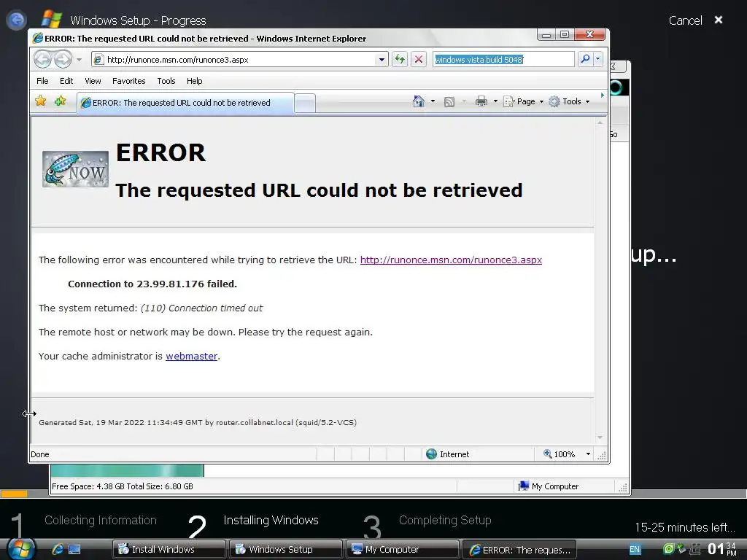This screenshot has width=747, height=560.
Task: Show more toolbar items chevron
Action: point(602,96)
